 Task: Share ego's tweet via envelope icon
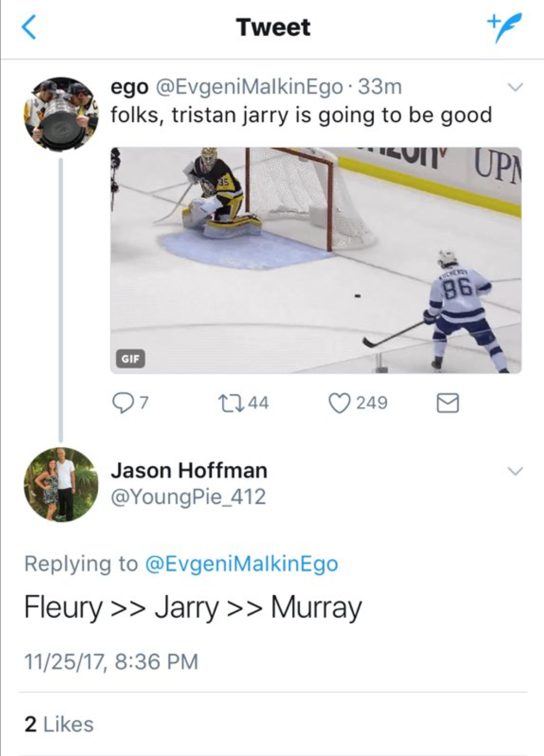click(448, 403)
